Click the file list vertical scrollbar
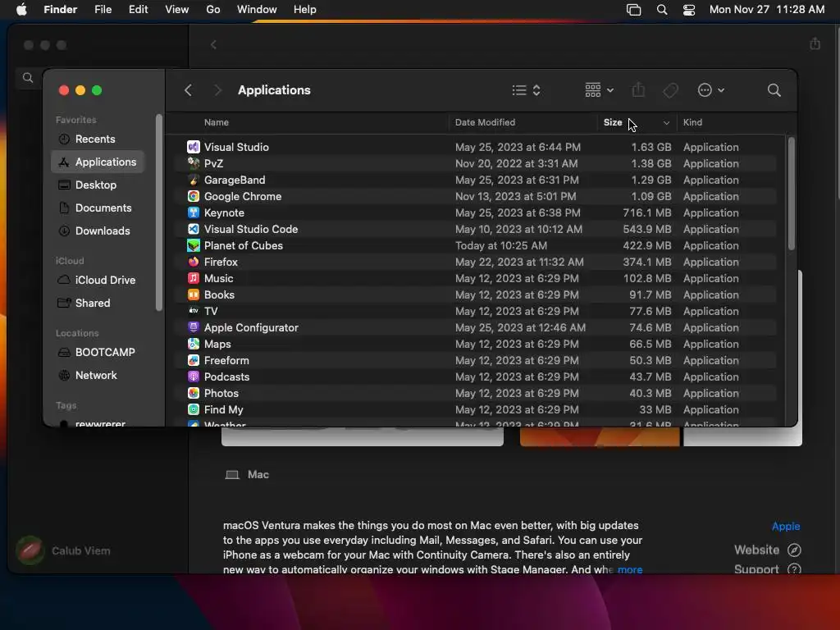The height and width of the screenshot is (630, 840). point(792,194)
